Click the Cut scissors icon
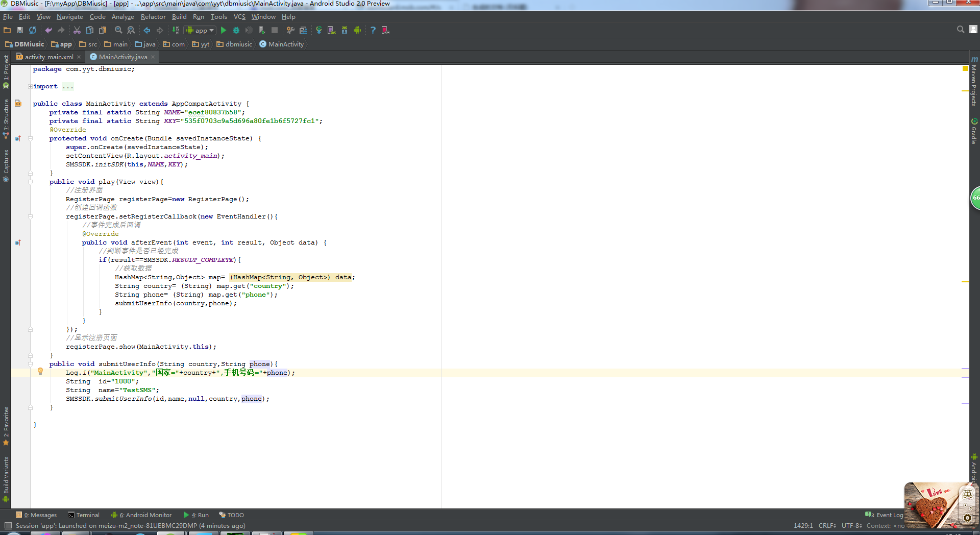 pos(77,30)
